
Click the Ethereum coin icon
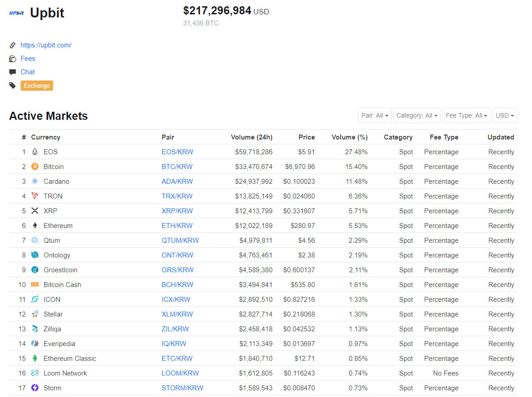pos(35,226)
